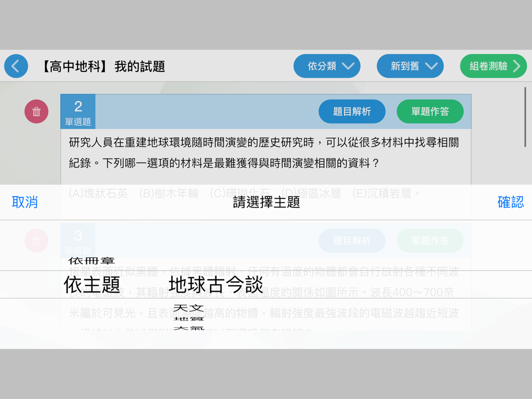The image size is (532, 399).
Task: Pick 大氣 topic in the picker wheel
Action: point(188,329)
